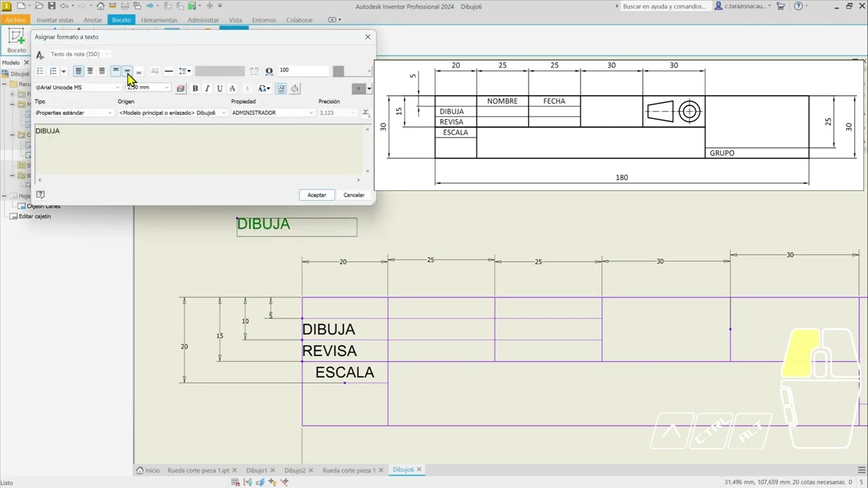
Task: Open text color dropdown arrow
Action: point(369,88)
